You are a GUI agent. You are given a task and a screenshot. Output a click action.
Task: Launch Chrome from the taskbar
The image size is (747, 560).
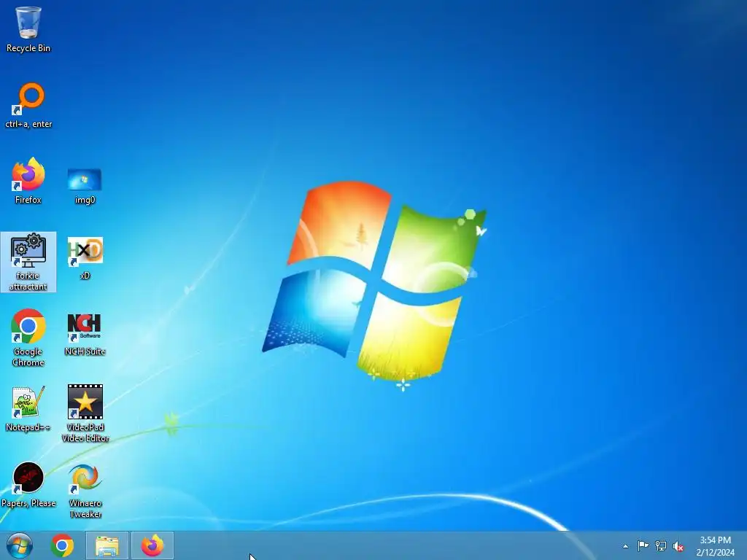click(x=63, y=545)
